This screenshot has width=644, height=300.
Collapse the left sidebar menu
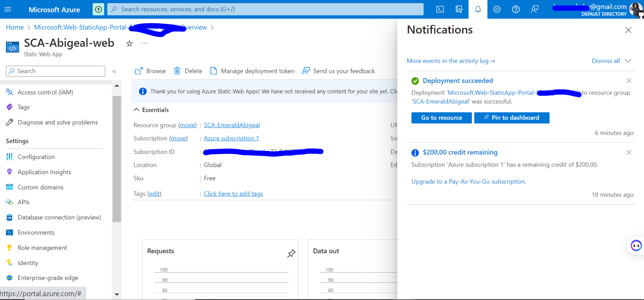tap(114, 71)
